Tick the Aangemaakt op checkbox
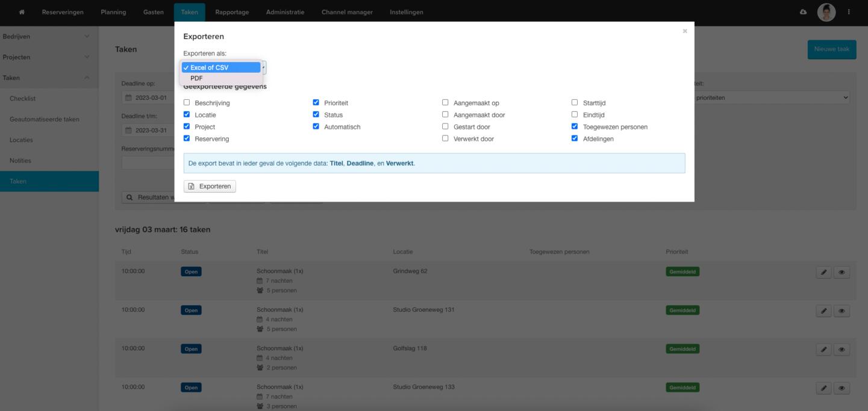 point(446,103)
